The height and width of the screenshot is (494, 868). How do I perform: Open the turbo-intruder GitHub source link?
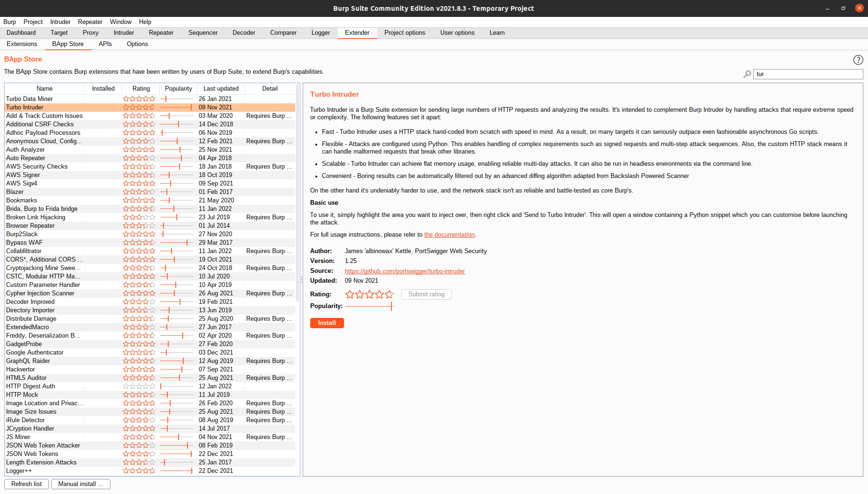(x=405, y=271)
